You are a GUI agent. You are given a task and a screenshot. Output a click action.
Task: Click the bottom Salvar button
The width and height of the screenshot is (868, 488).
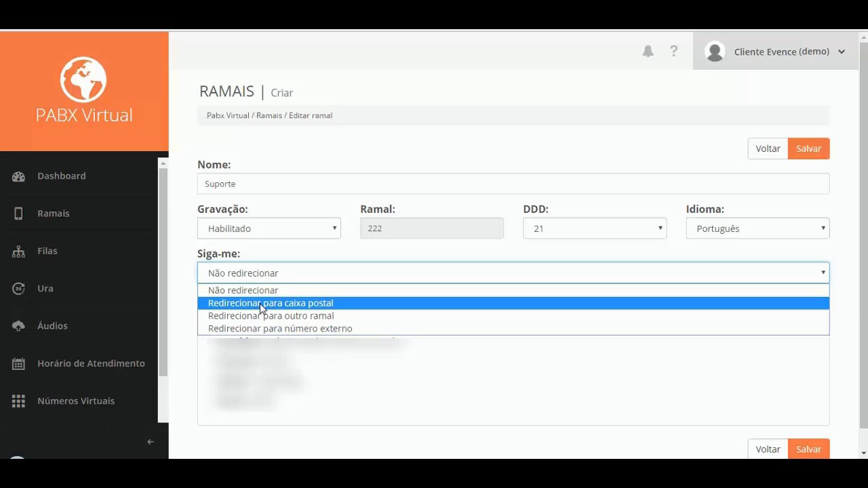tap(808, 449)
